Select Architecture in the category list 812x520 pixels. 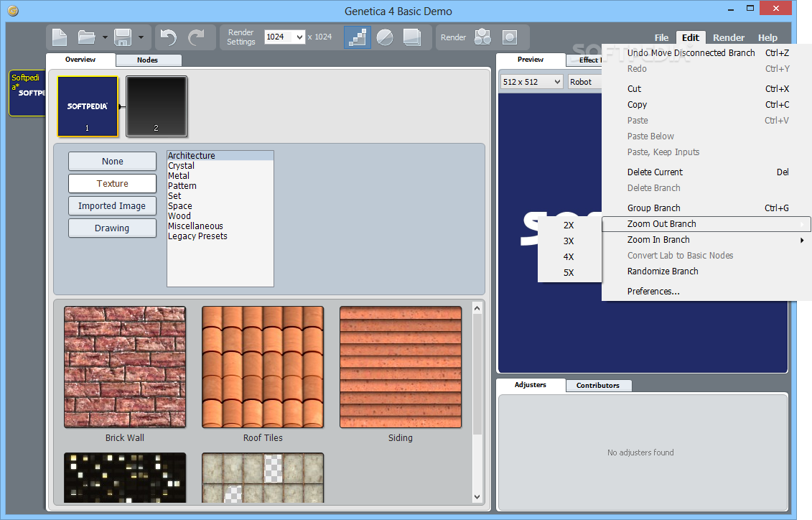(220, 155)
